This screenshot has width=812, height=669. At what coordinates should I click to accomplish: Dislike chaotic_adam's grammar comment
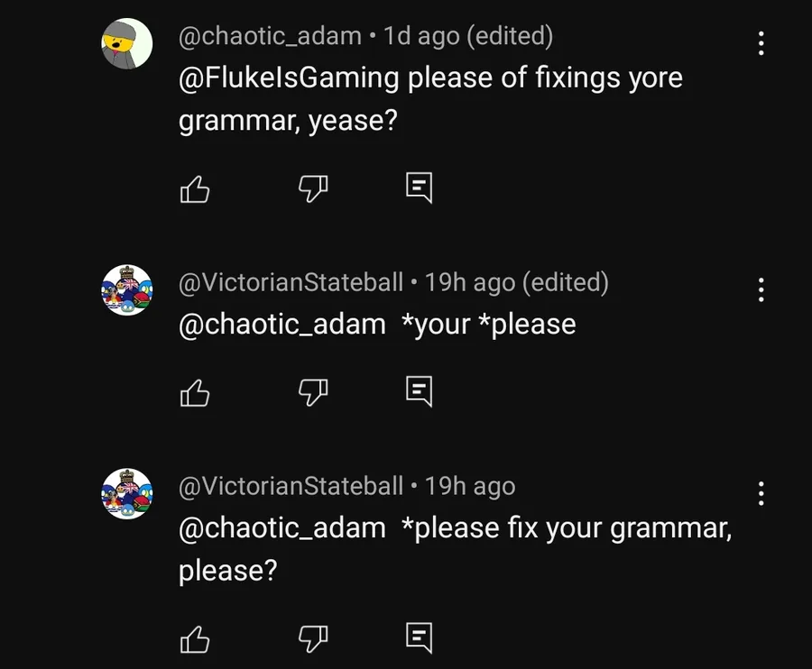pyautogui.click(x=312, y=188)
